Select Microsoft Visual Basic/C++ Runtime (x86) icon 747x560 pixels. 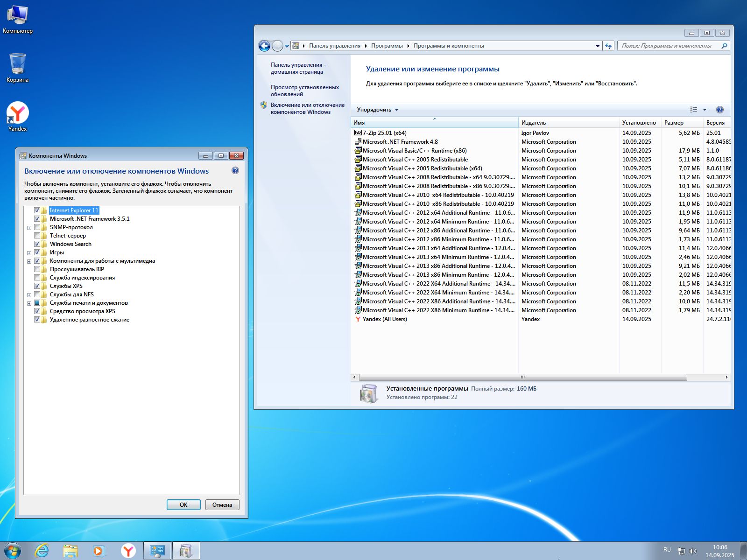pos(358,151)
